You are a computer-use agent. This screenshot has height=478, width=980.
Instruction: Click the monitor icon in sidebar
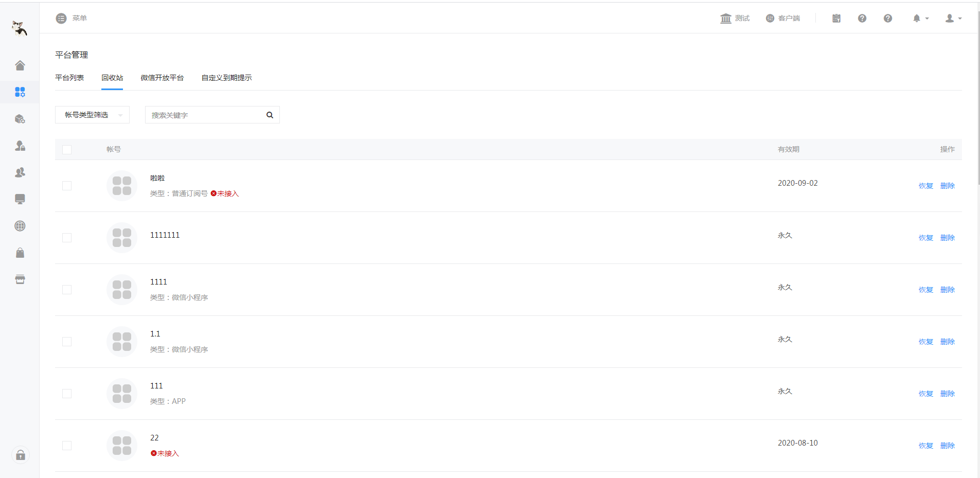20,199
